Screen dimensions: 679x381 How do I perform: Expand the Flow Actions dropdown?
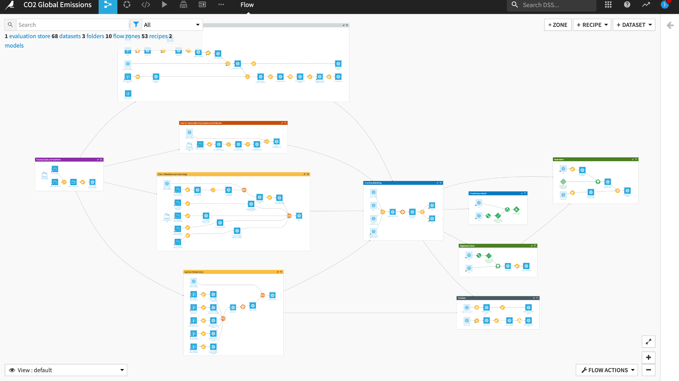pyautogui.click(x=607, y=370)
